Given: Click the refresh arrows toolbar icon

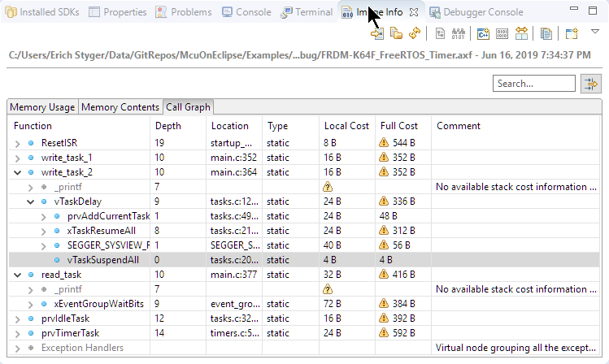Looking at the screenshot, I should (x=415, y=33).
